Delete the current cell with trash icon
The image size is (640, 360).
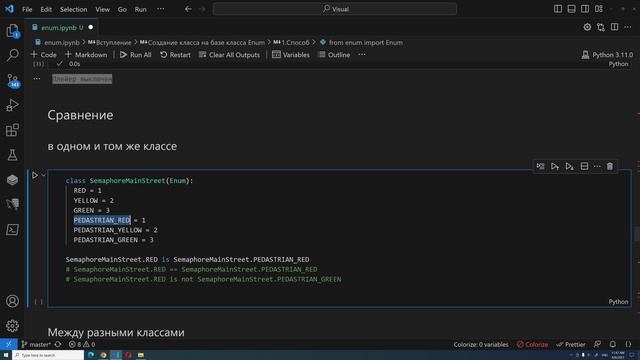click(x=610, y=167)
